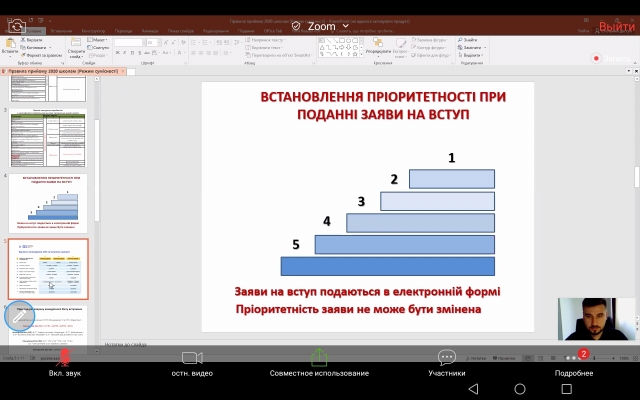Viewport: 640px width, 400px height.
Task: Open the Подробнее more menu
Action: pos(574,362)
